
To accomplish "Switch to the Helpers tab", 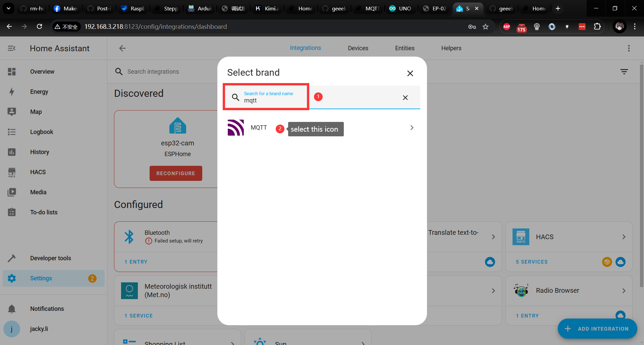I will [x=451, y=48].
